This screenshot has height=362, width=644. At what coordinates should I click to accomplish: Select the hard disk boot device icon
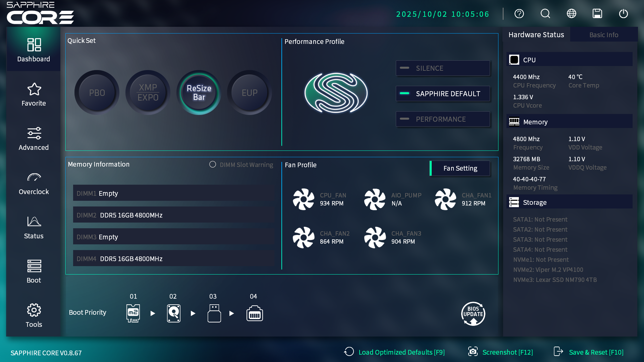click(x=173, y=313)
